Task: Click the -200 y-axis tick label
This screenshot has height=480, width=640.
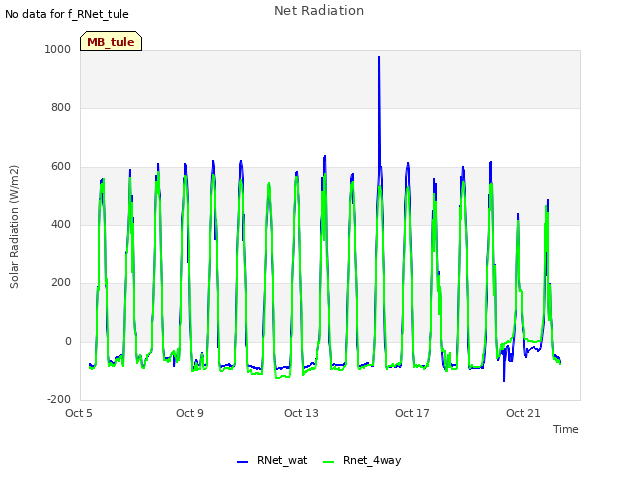Action: [x=59, y=399]
